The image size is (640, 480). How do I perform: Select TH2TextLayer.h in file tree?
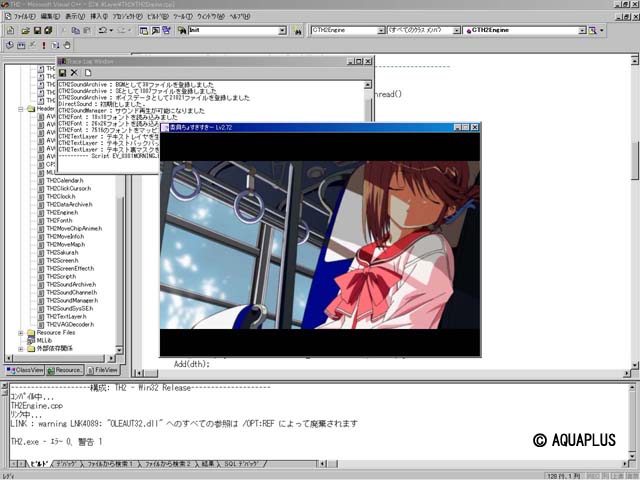[67, 316]
